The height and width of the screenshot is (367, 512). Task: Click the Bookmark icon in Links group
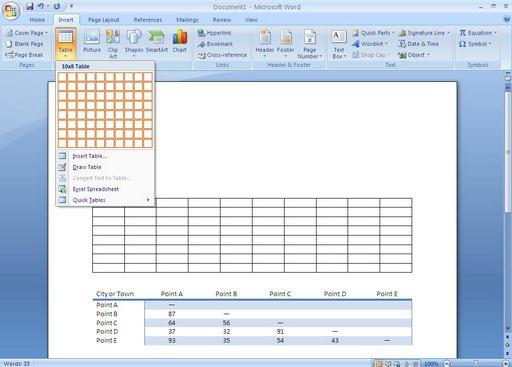point(201,44)
